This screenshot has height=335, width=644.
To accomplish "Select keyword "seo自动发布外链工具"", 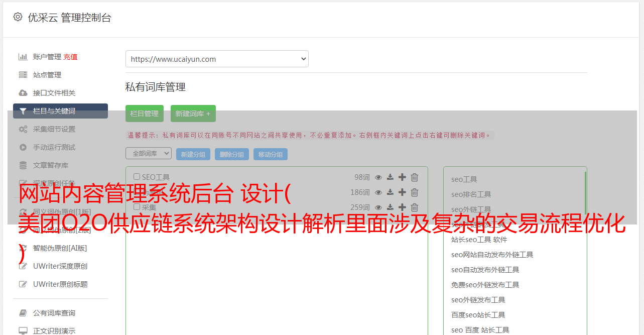I will (485, 270).
